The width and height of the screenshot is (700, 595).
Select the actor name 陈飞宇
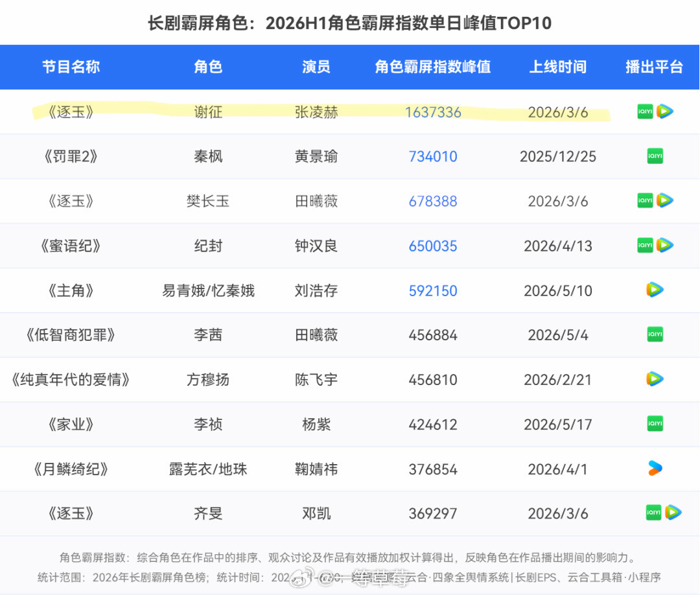pos(316,379)
